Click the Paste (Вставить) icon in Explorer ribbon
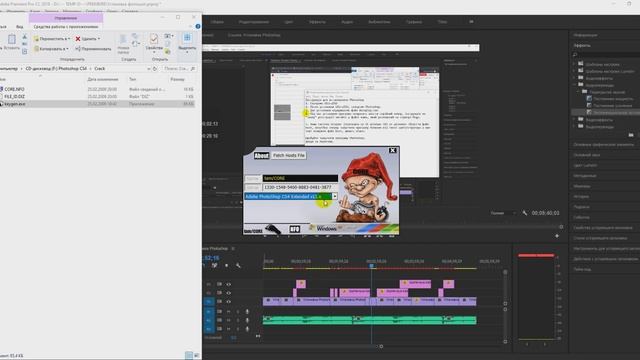The width and height of the screenshot is (640, 360). click(x=11, y=39)
